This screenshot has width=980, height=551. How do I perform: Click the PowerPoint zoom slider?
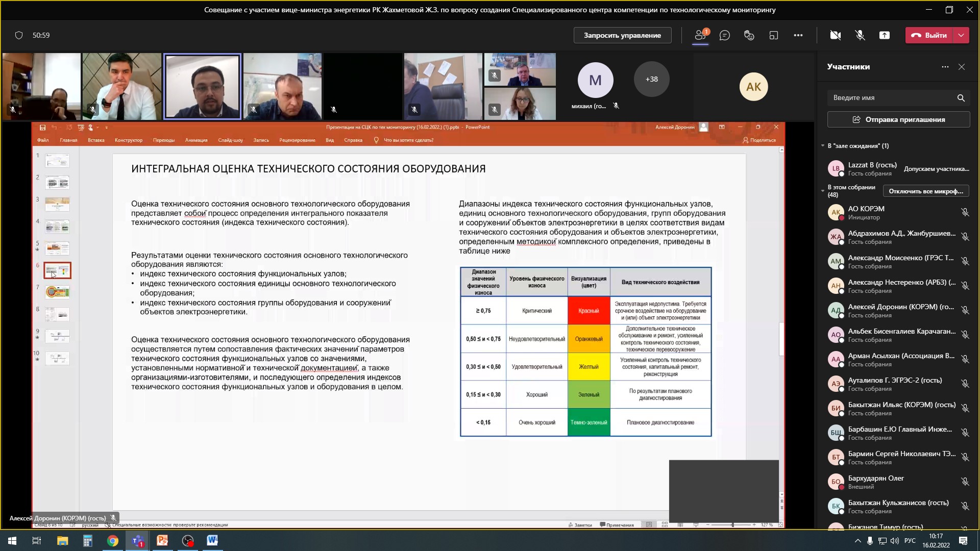(x=732, y=524)
